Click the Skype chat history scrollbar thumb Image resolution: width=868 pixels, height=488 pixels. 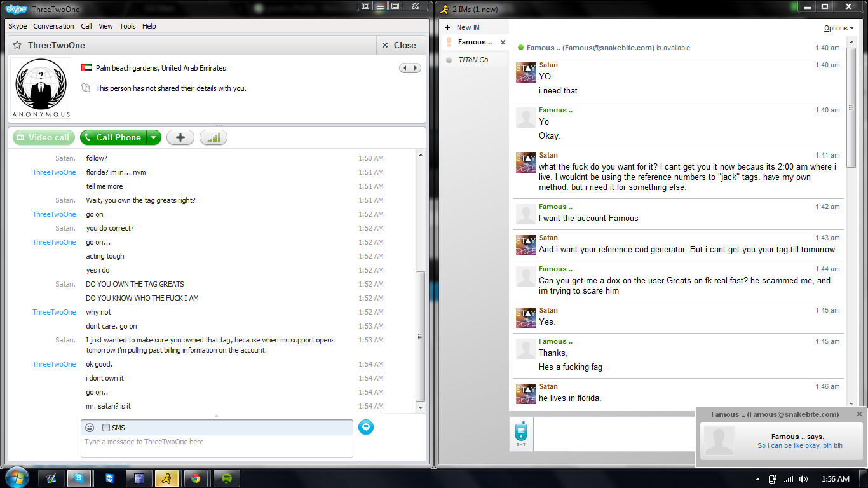click(419, 336)
